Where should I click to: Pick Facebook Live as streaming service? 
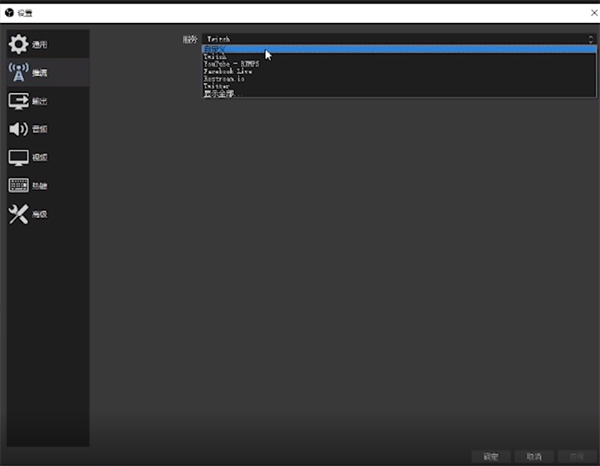[x=226, y=72]
